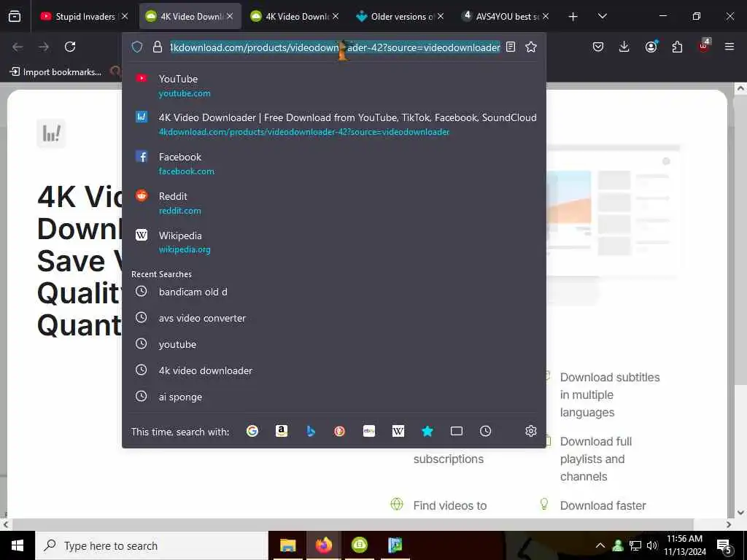
Task: Select 4K Video Downloader suggestion entry
Action: (x=334, y=124)
